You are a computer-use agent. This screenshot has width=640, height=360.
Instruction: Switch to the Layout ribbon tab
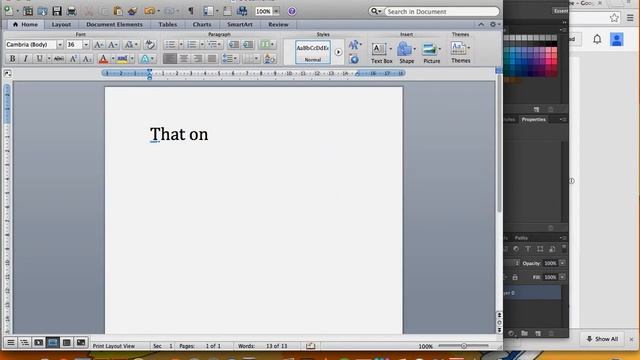(x=61, y=24)
